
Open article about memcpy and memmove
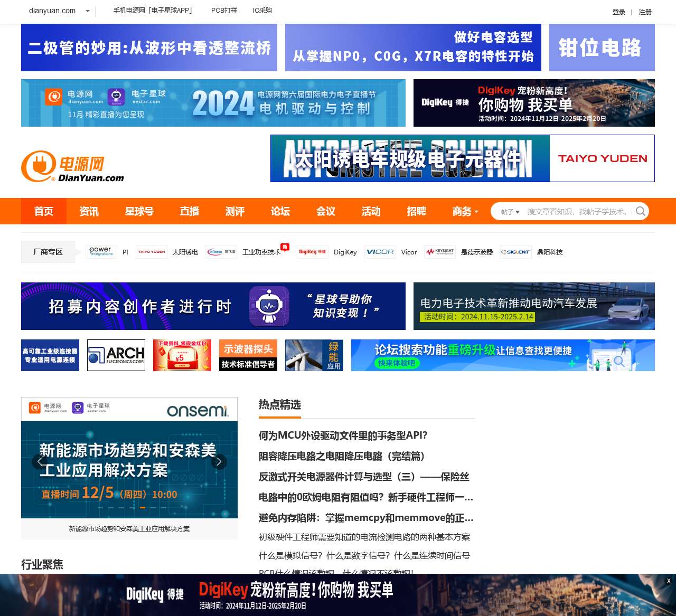tap(366, 518)
